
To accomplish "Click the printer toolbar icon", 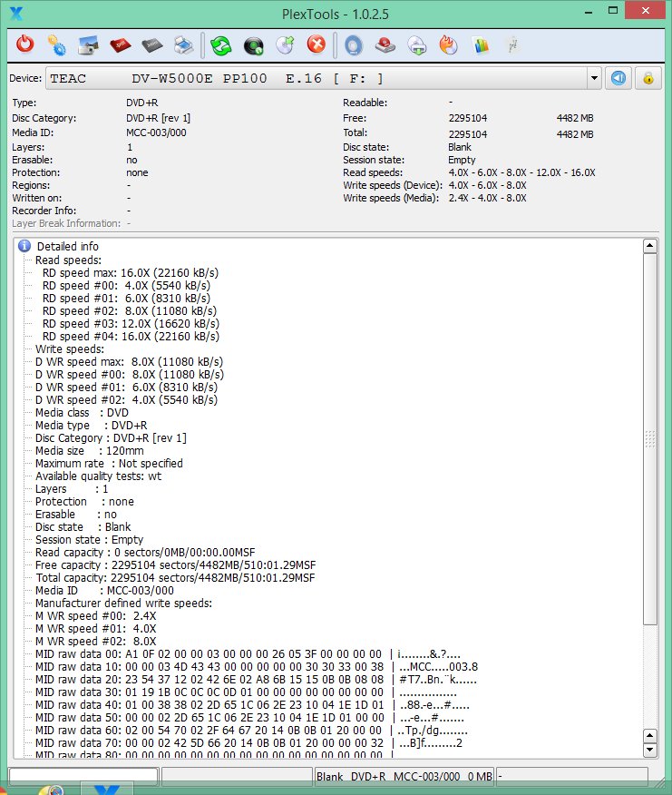I will 183,45.
